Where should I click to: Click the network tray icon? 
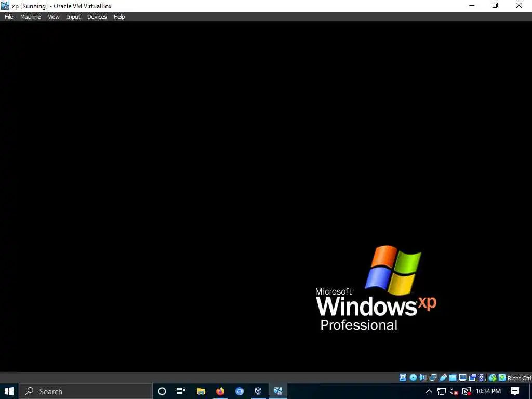(x=442, y=391)
